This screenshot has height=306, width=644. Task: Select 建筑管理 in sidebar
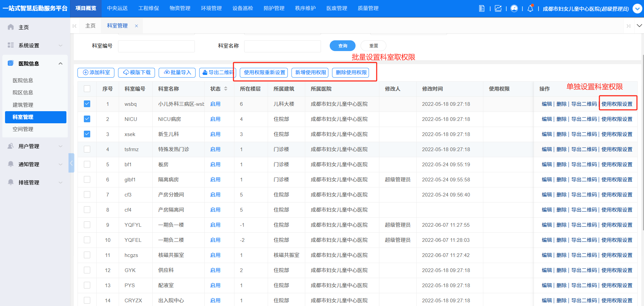(x=23, y=105)
